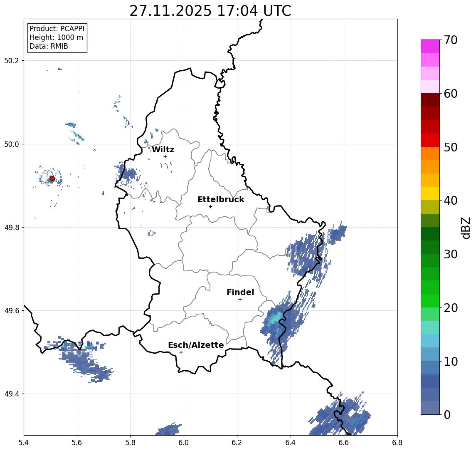Image resolution: width=476 pixels, height=451 pixels.
Task: Click the dBZ colorbar label
Action: click(x=466, y=228)
